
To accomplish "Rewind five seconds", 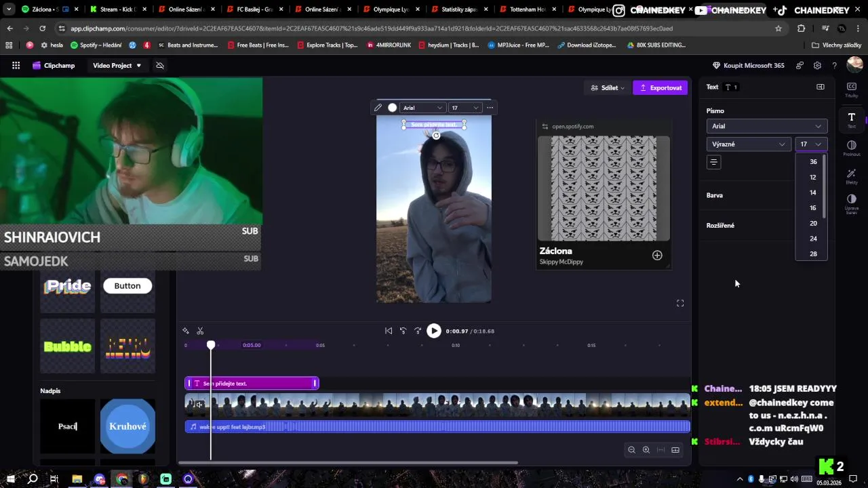I will 403,331.
